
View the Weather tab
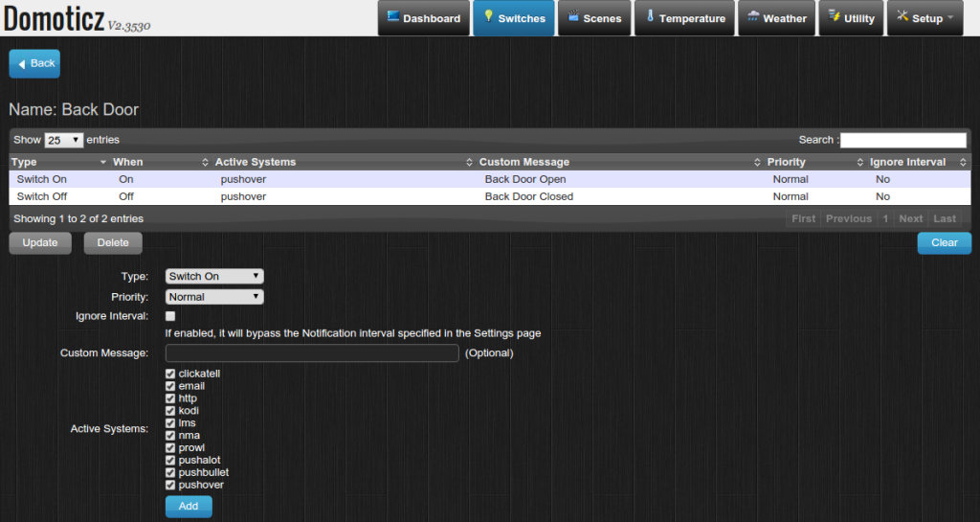coord(777,18)
